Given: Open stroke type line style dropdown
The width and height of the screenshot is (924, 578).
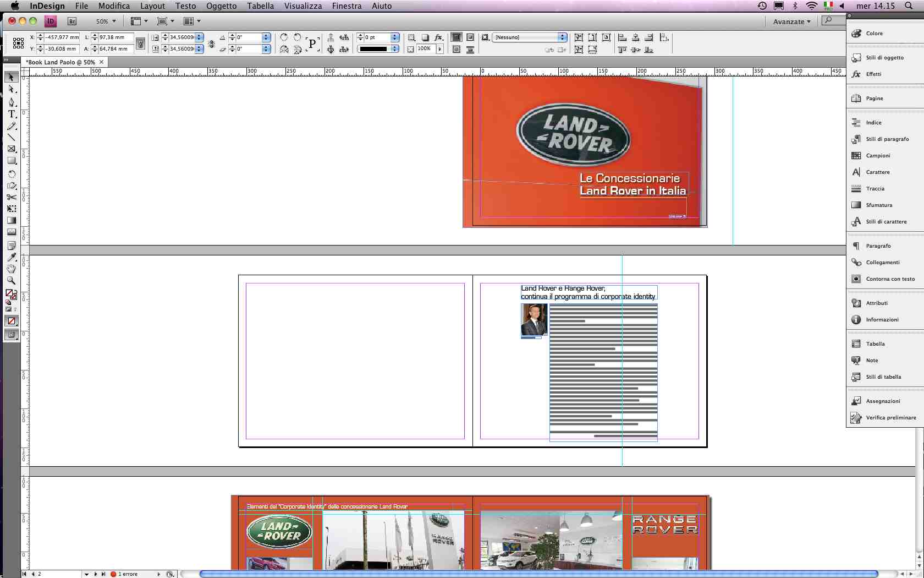Looking at the screenshot, I should point(395,49).
